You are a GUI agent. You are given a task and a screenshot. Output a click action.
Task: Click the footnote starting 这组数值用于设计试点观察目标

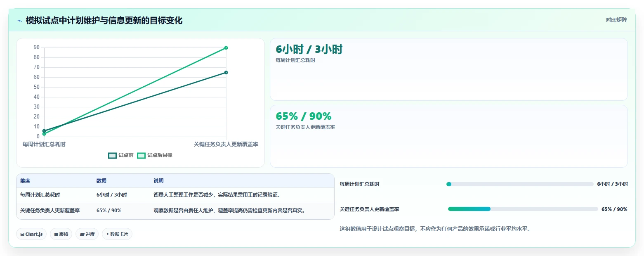tap(434, 229)
